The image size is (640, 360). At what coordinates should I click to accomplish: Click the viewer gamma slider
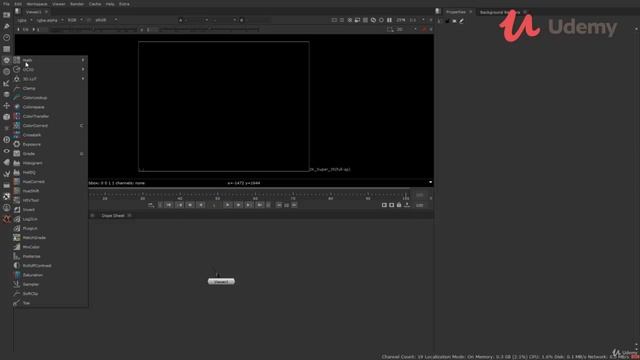209,29
